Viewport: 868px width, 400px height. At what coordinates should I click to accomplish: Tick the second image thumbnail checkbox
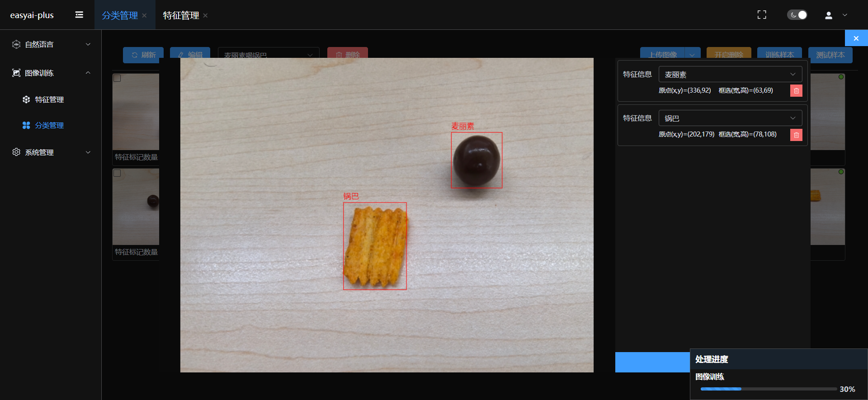coord(117,173)
